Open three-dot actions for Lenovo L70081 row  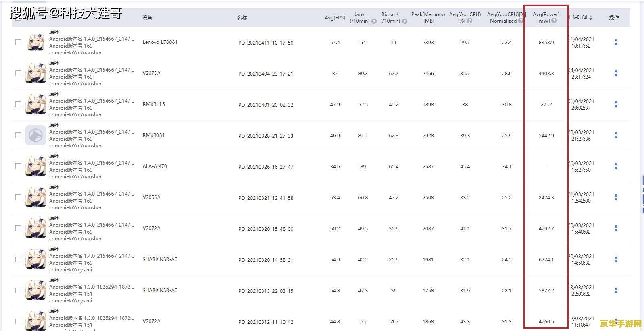click(615, 42)
